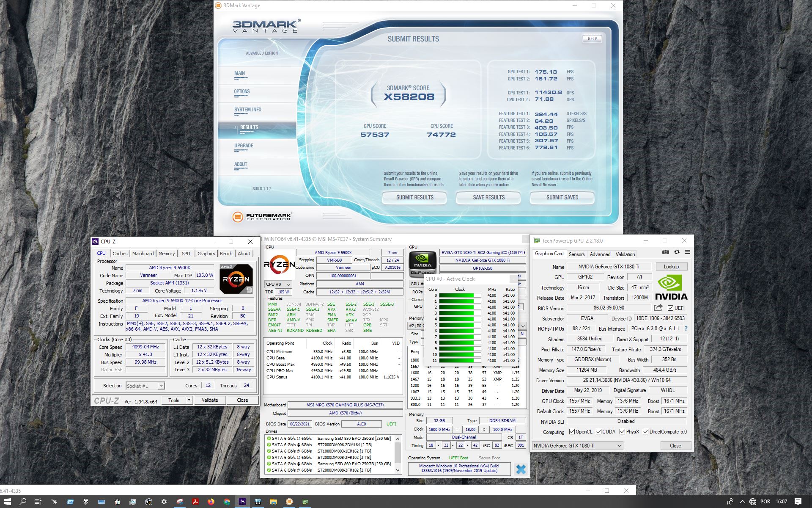Open Adobe Acrobat from the taskbar
Viewport: 812px width, 508px height.
195,502
